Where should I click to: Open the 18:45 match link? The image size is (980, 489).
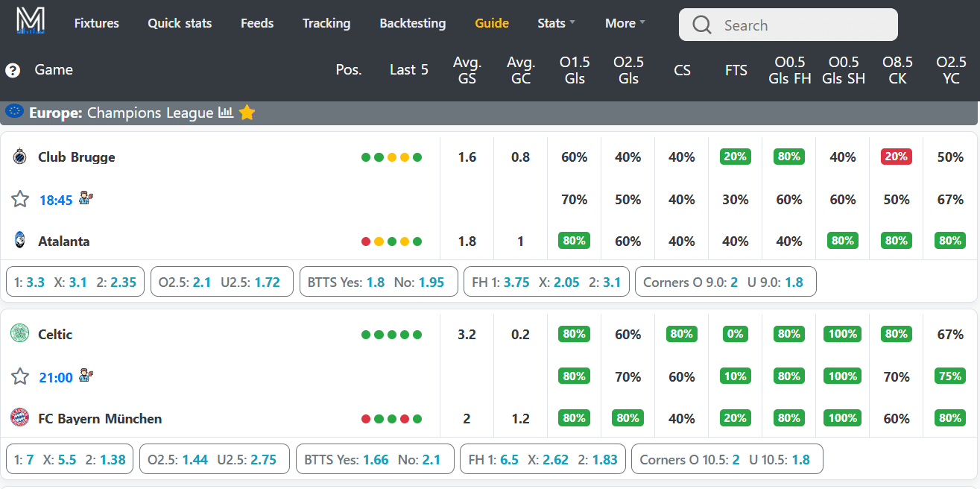(56, 201)
